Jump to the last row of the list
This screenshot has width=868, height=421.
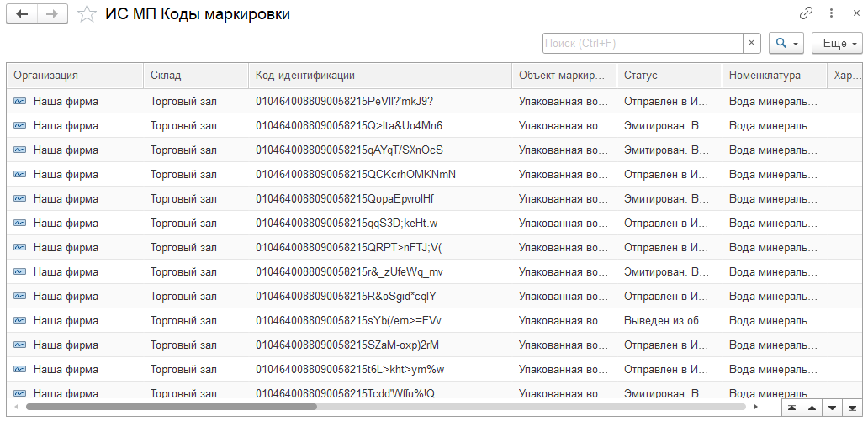pyautogui.click(x=854, y=408)
